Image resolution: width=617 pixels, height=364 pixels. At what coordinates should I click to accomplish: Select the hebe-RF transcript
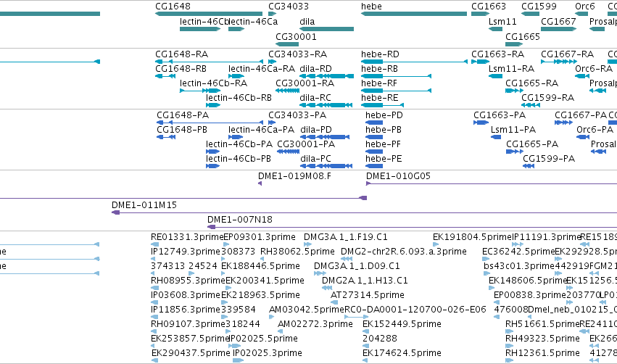(397, 91)
